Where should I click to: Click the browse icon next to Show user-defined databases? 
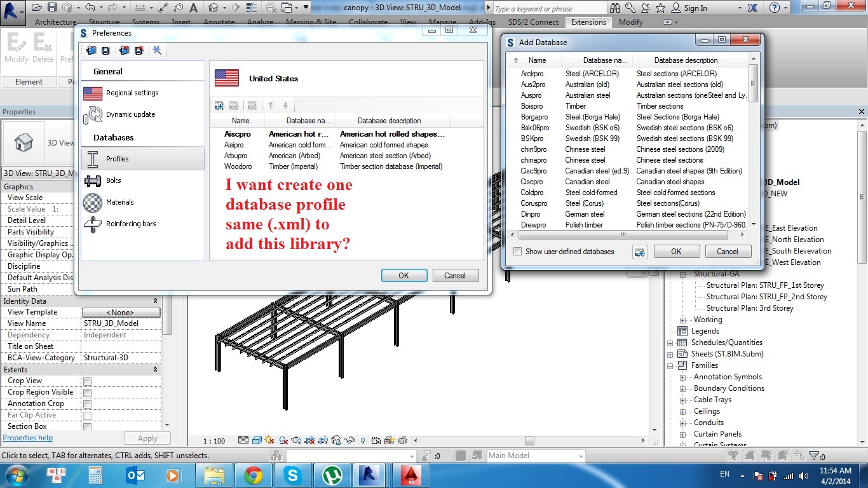pyautogui.click(x=640, y=252)
